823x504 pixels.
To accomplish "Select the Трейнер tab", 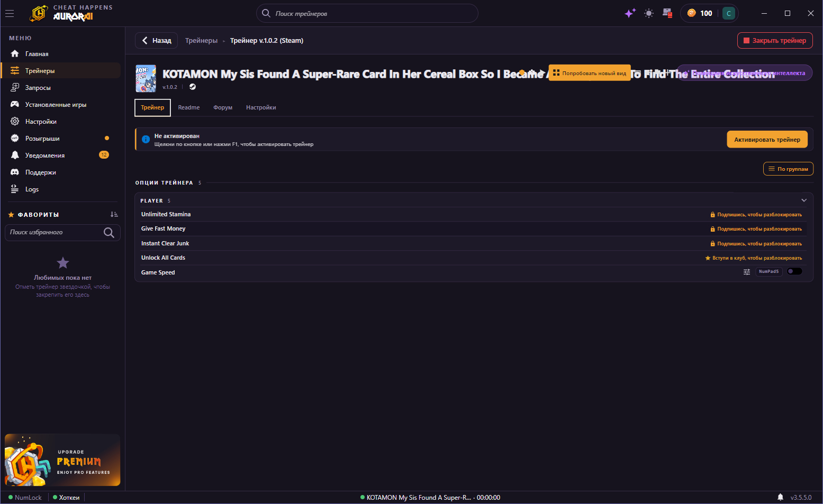I will coord(152,107).
